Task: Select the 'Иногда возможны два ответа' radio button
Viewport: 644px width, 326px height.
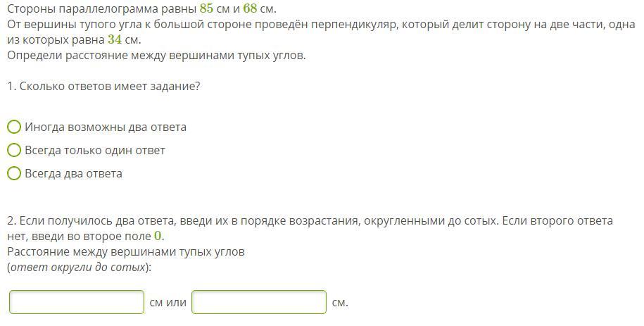Action: click(x=14, y=127)
